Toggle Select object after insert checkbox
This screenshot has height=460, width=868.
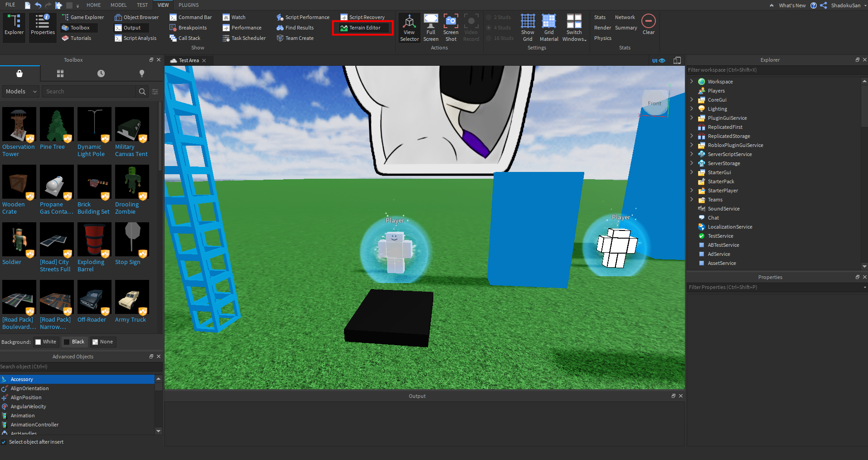[x=4, y=442]
